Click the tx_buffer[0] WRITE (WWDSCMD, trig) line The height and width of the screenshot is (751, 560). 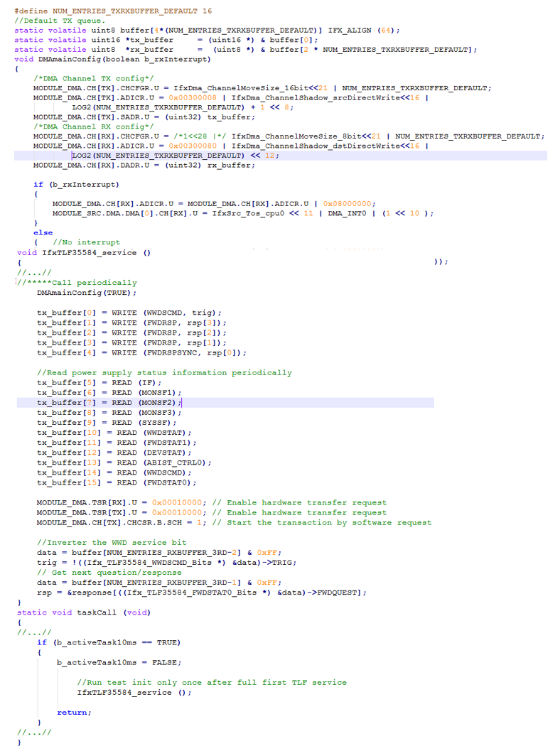click(x=129, y=313)
